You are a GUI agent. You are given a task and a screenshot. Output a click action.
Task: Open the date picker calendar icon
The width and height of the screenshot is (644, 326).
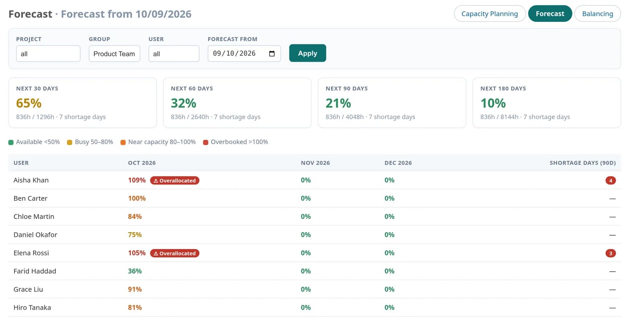click(272, 54)
